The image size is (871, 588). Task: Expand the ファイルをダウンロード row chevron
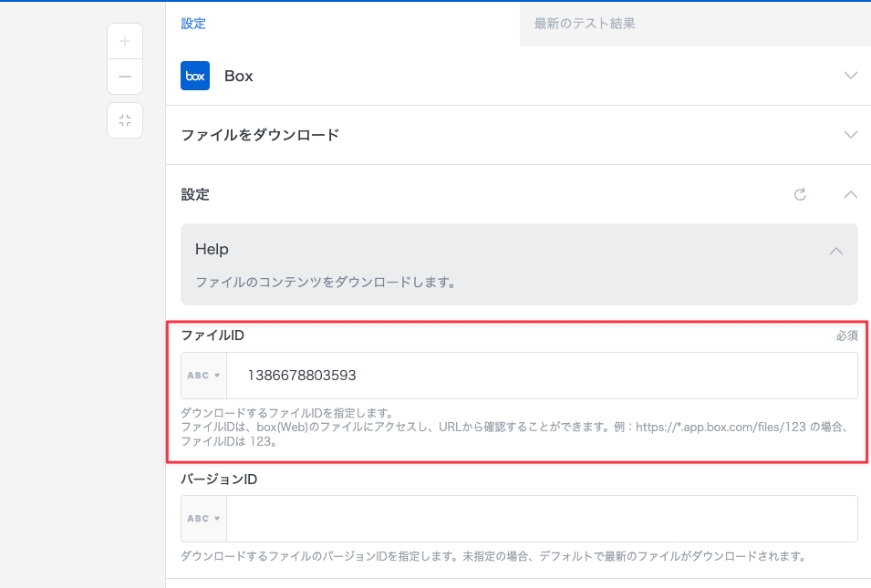(850, 135)
